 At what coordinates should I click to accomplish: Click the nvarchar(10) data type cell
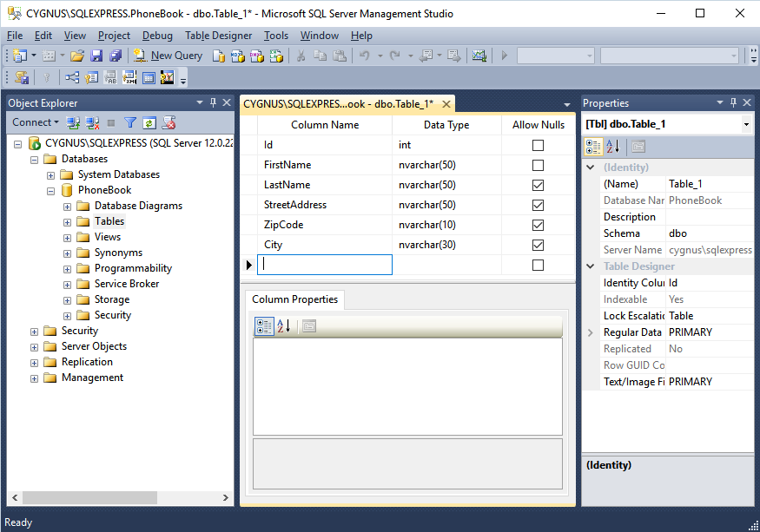pyautogui.click(x=446, y=225)
